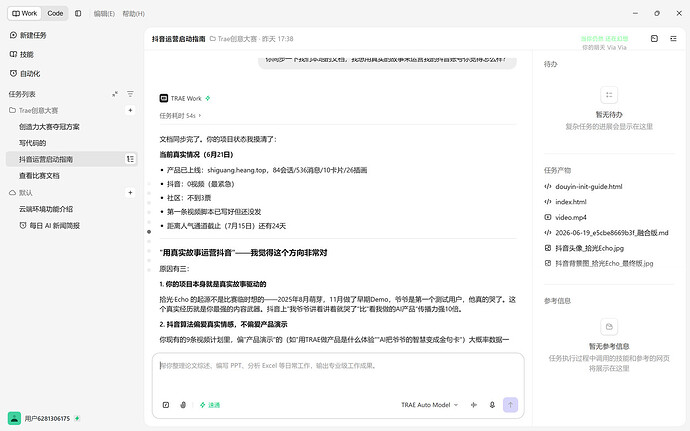The width and height of the screenshot is (690, 431).
Task: Click the TRAE Work agent logo
Action: click(164, 98)
